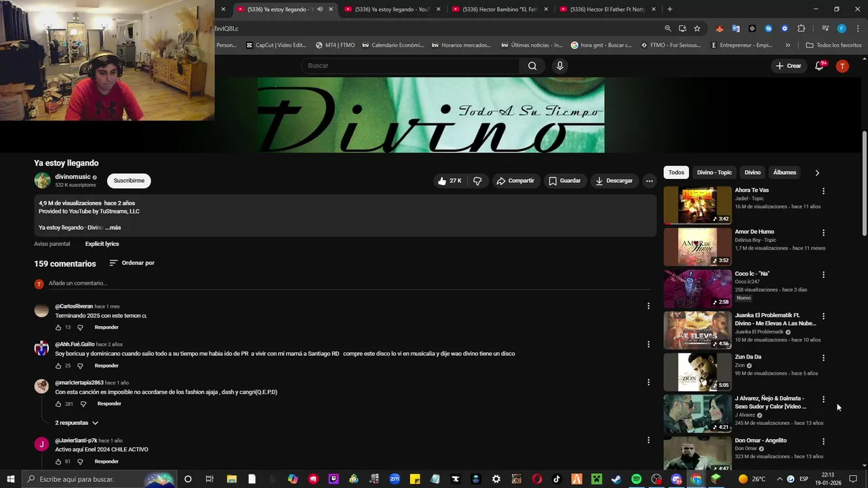Image resolution: width=868 pixels, height=488 pixels.
Task: Open the YouTube notifications bell
Action: (819, 66)
